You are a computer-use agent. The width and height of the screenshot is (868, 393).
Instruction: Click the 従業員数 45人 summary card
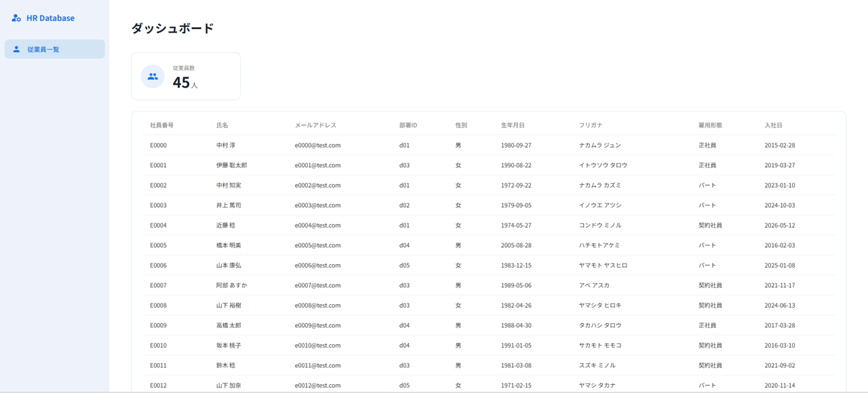click(x=186, y=76)
